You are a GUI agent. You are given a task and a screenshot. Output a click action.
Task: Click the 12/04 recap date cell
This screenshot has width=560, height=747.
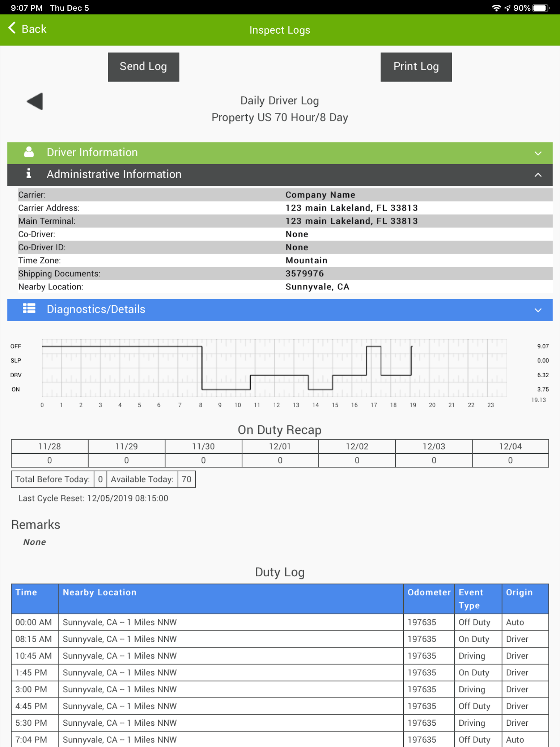(x=510, y=447)
